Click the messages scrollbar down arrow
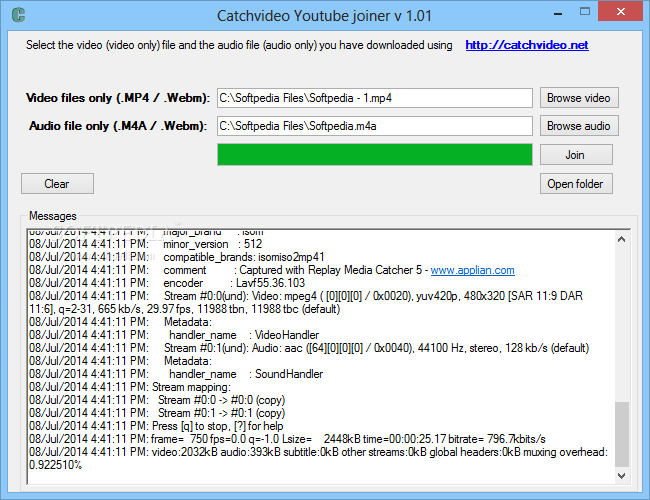Viewport: 650px width, 500px height. 621,476
